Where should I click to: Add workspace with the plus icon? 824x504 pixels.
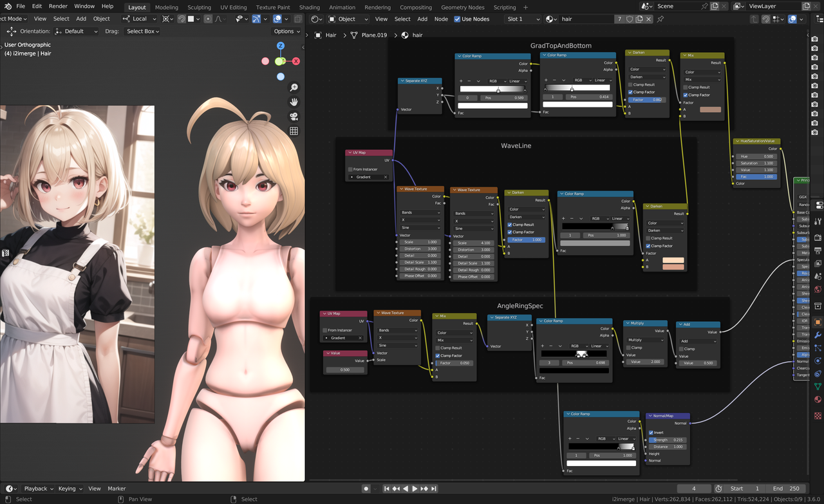[x=526, y=7]
